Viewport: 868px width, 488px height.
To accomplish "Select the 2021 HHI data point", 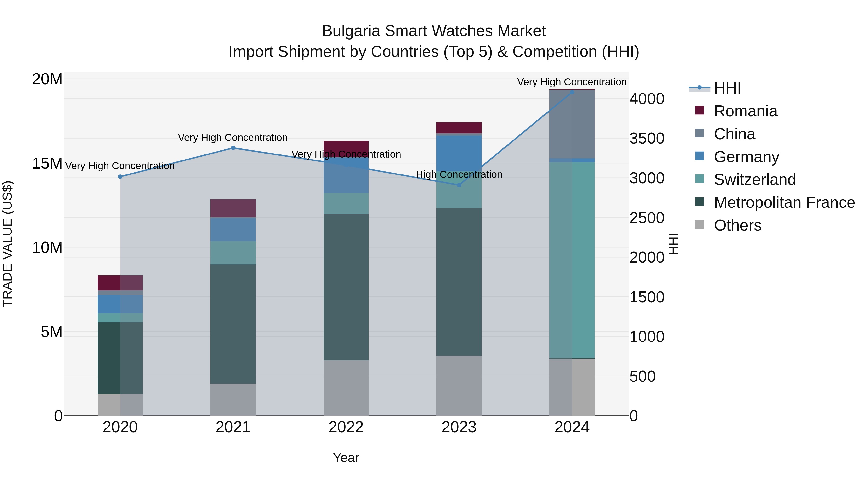I will click(233, 148).
